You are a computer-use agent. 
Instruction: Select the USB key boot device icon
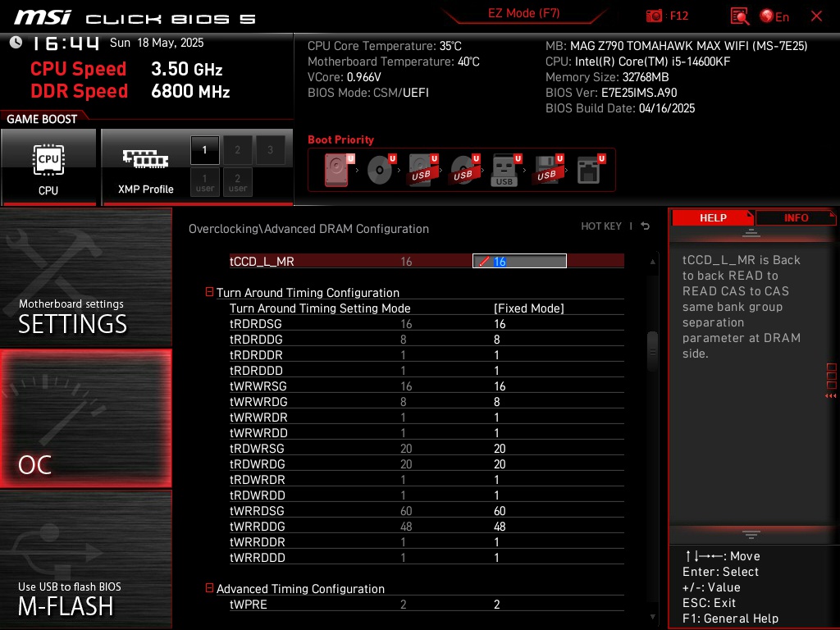pos(505,170)
